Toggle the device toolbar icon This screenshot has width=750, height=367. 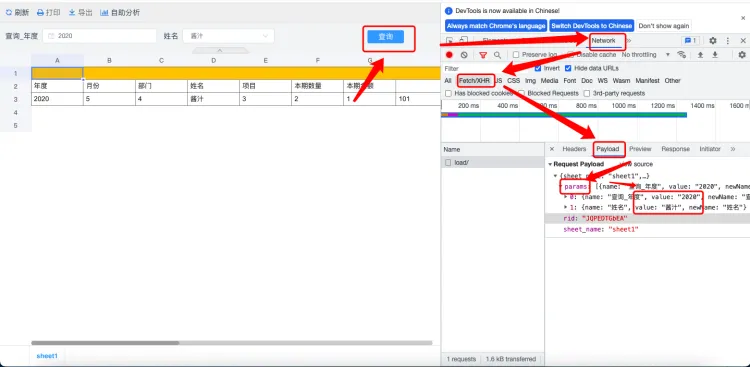463,41
